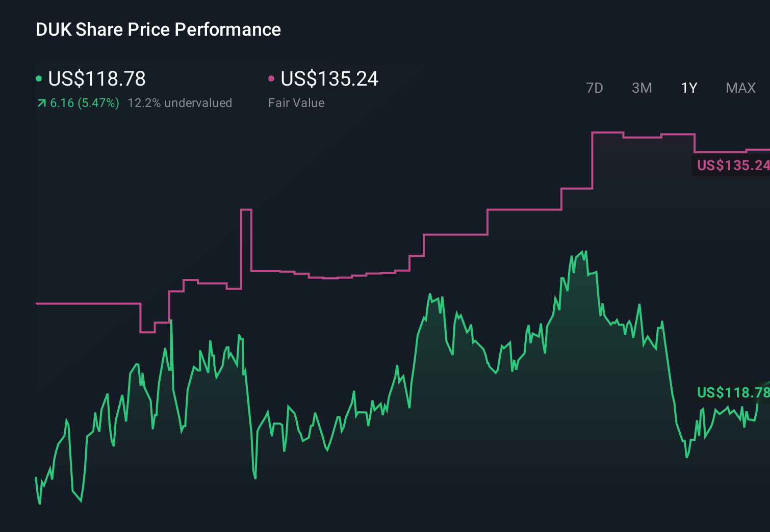Click the DUK Share Price Performance title
The height and width of the screenshot is (532, 770).
pos(158,29)
